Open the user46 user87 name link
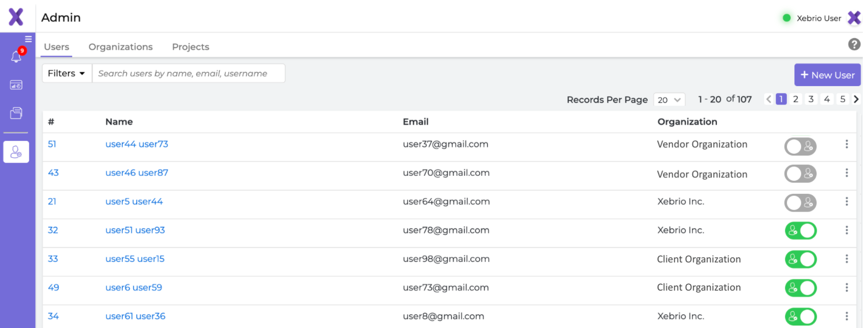868x328 pixels. click(137, 173)
